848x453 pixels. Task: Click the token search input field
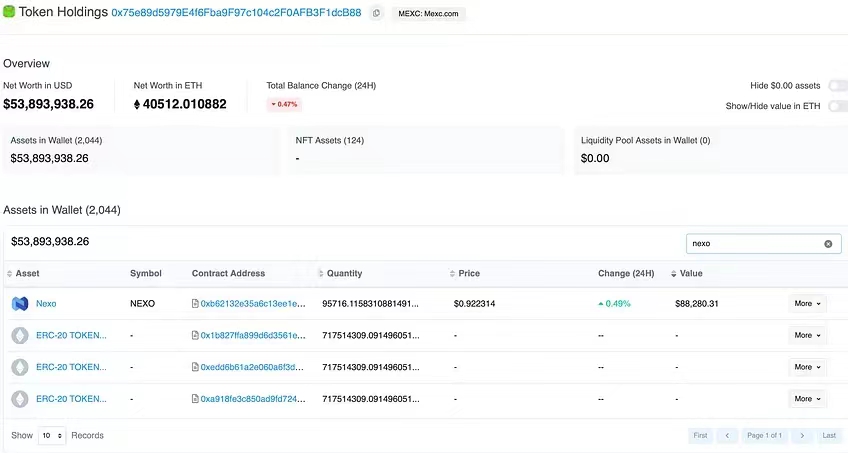pyautogui.click(x=755, y=244)
